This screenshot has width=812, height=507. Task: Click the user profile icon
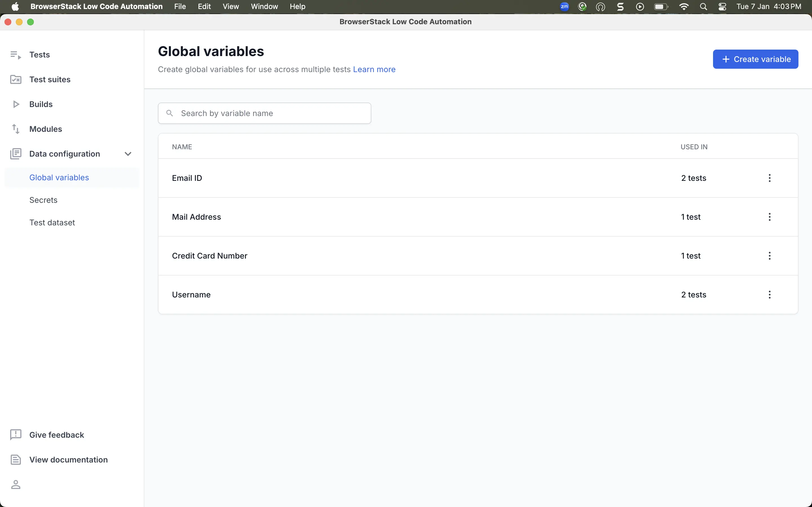click(x=16, y=484)
